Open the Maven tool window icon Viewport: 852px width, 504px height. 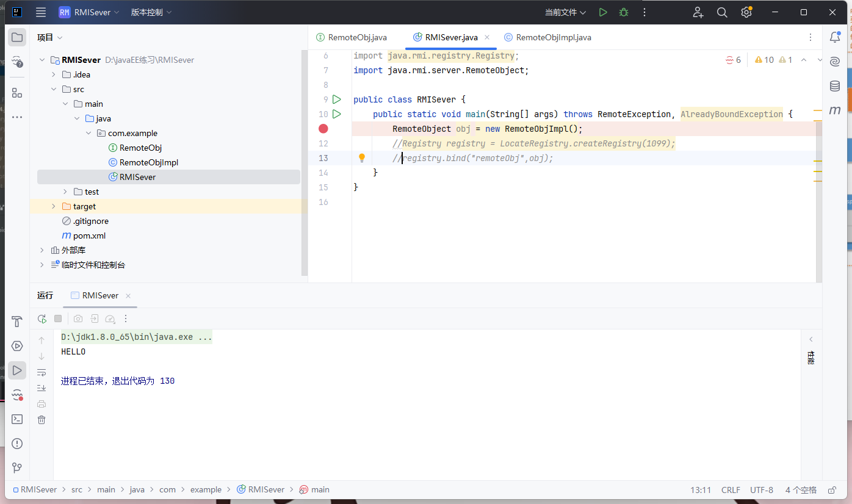click(x=835, y=110)
